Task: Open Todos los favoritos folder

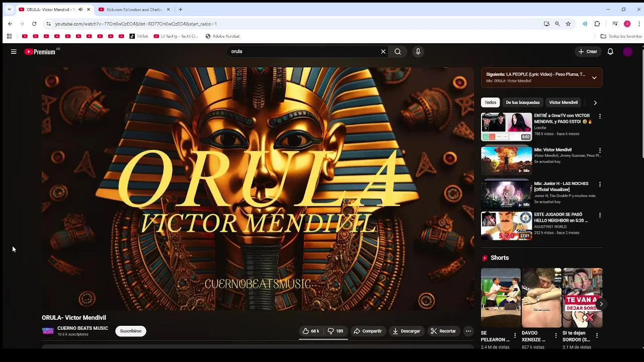Action: [x=621, y=36]
